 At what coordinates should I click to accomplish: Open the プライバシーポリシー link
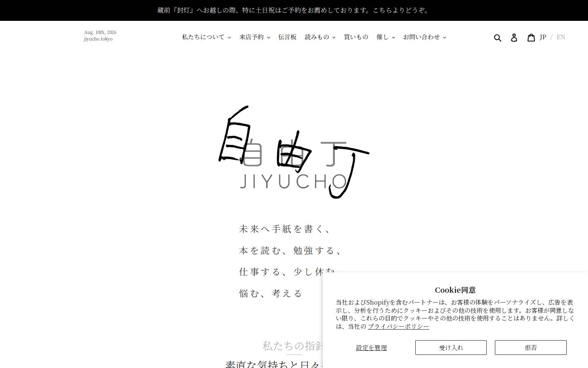click(x=399, y=326)
